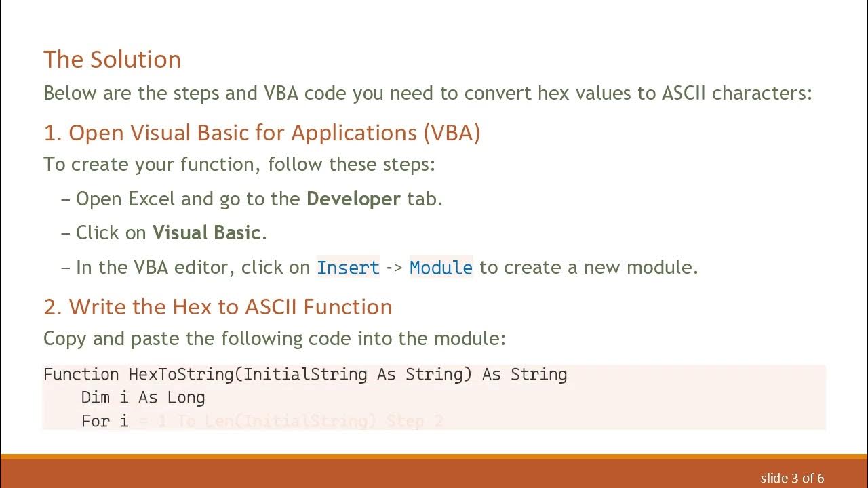This screenshot has height=488, width=868.
Task: Click the "slide 3 of 6" indicator
Action: click(792, 478)
